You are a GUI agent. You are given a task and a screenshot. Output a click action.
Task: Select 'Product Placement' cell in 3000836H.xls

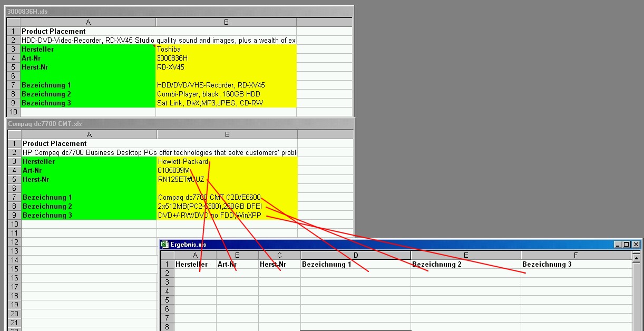(88, 32)
